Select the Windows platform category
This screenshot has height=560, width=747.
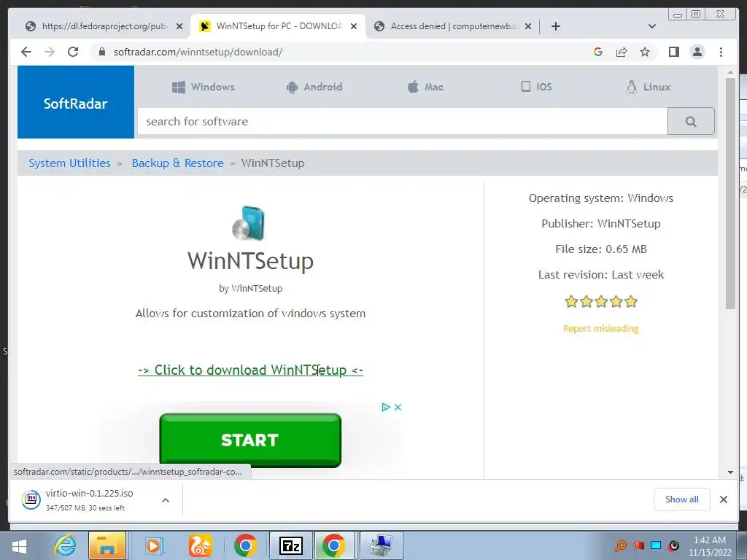pos(204,87)
